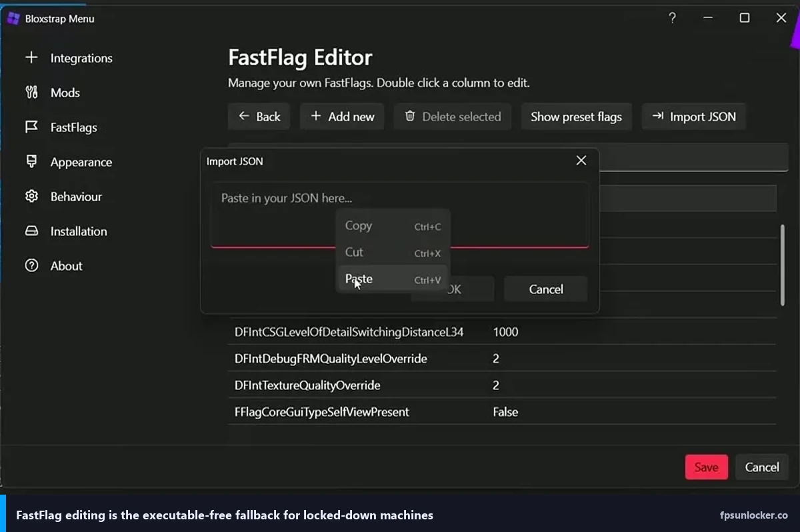Click the False value cell

[x=505, y=412]
